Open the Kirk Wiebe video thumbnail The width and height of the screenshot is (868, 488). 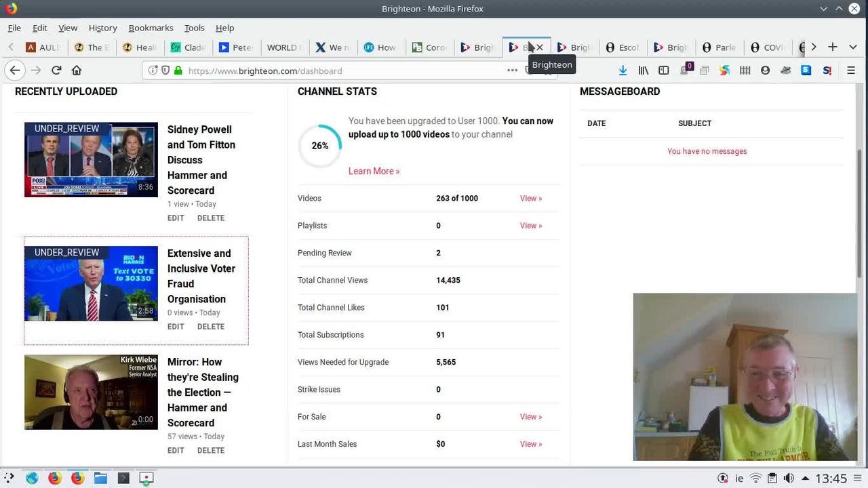point(91,392)
